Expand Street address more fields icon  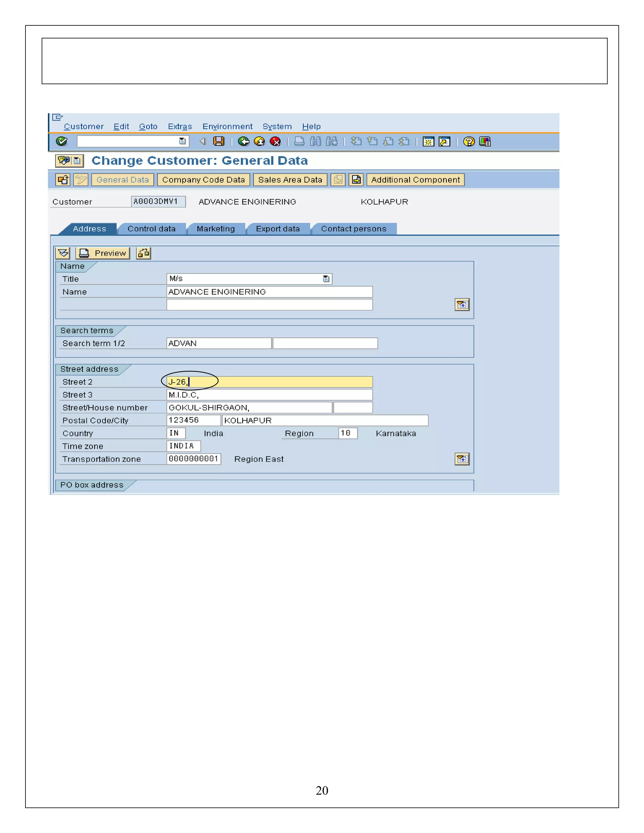tap(462, 459)
